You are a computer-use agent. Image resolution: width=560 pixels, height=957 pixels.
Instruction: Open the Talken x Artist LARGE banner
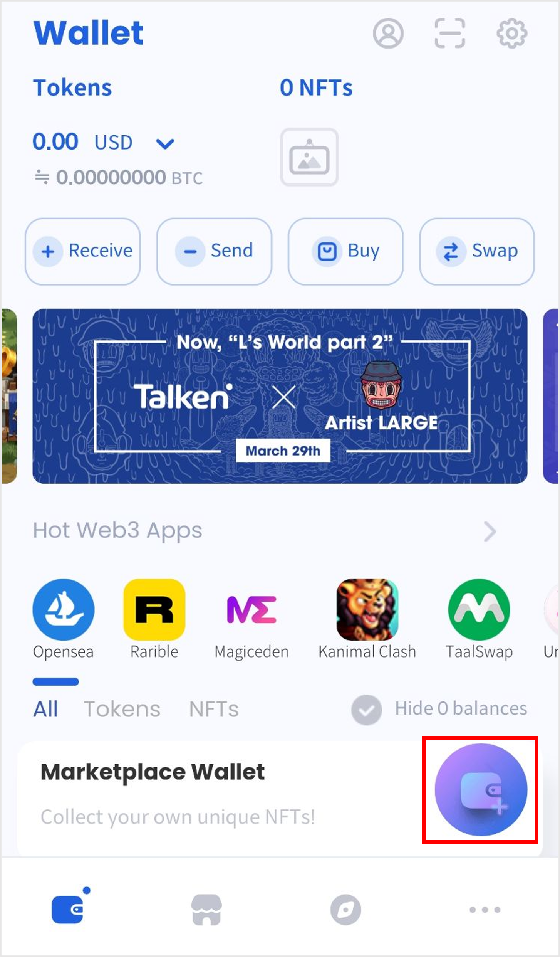point(280,396)
